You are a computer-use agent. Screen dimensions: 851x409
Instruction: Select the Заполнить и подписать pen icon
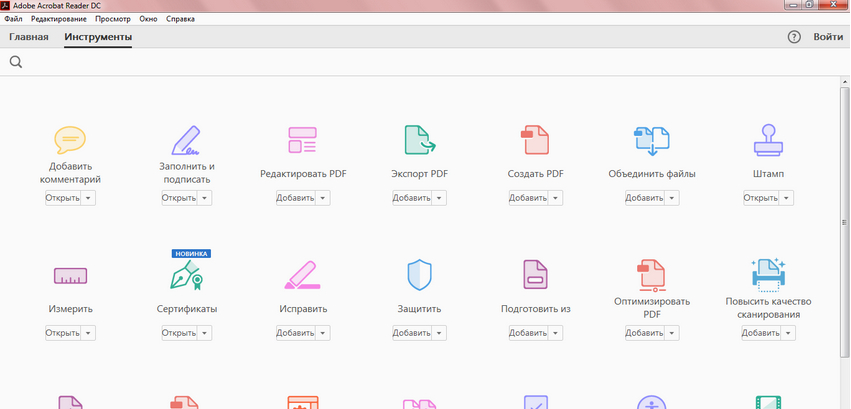point(186,140)
